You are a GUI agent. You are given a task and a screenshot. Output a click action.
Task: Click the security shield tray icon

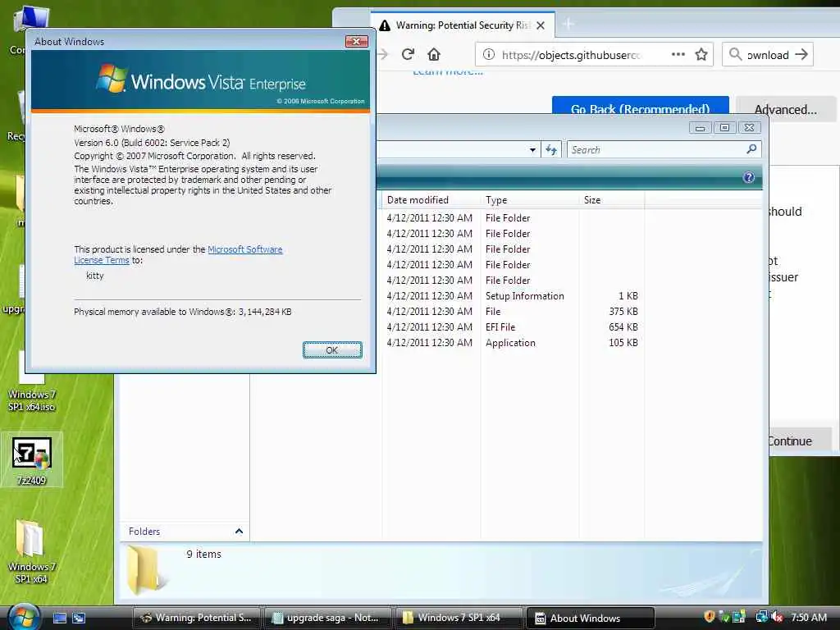pyautogui.click(x=710, y=617)
